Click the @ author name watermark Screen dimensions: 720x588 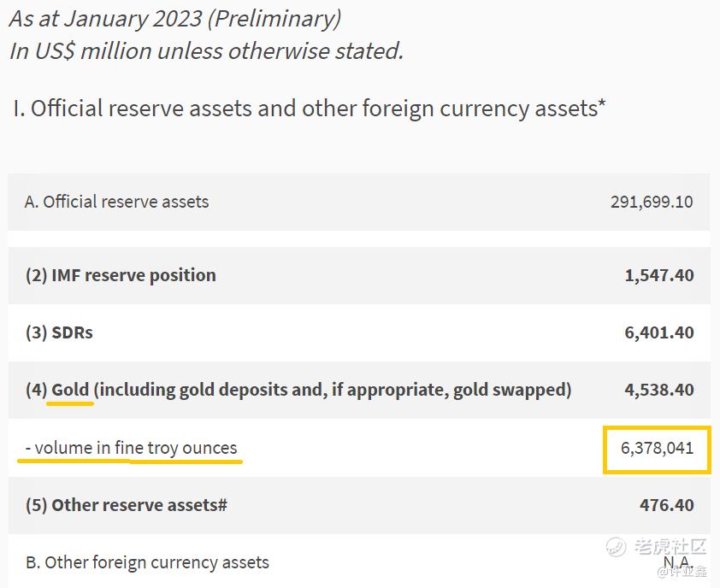click(681, 569)
